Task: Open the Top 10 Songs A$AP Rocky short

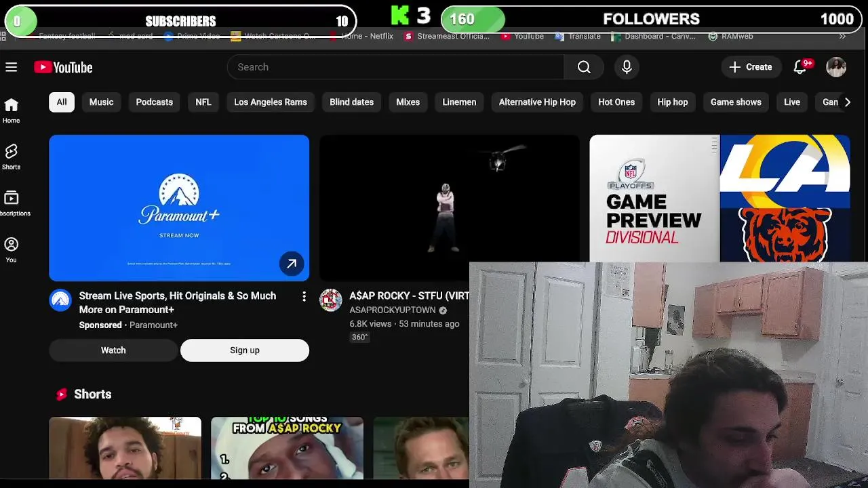Action: [x=287, y=447]
